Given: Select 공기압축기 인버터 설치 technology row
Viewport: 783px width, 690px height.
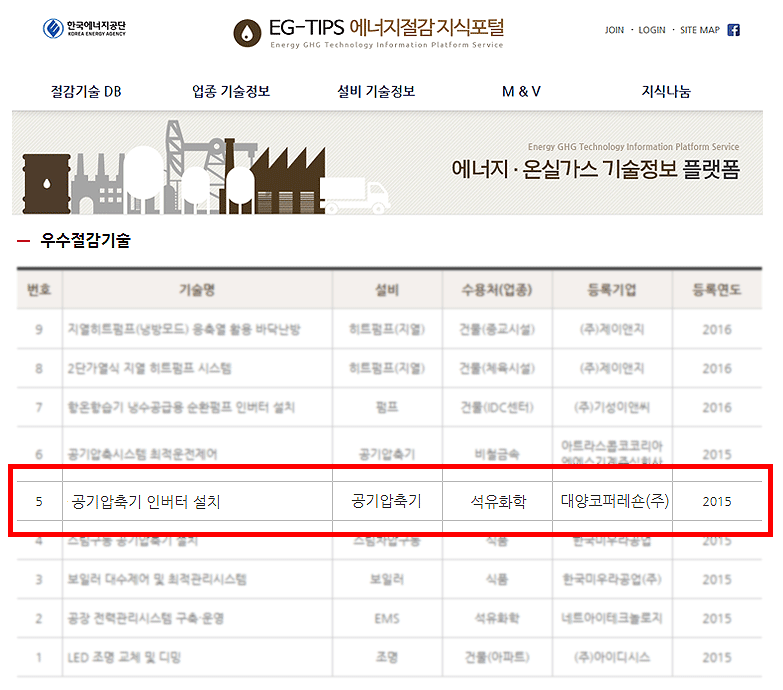Looking at the screenshot, I should click(146, 501).
